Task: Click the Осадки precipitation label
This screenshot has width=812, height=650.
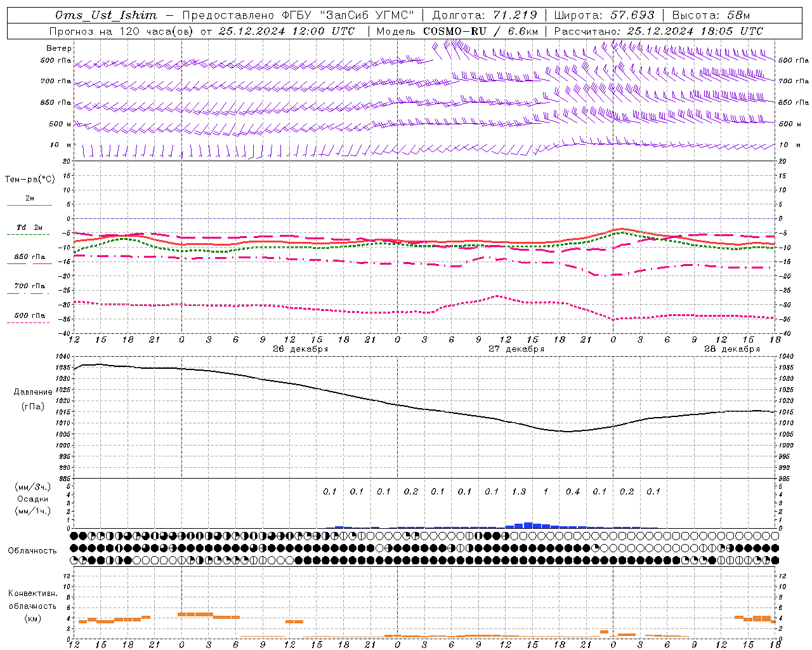Action: (32, 499)
